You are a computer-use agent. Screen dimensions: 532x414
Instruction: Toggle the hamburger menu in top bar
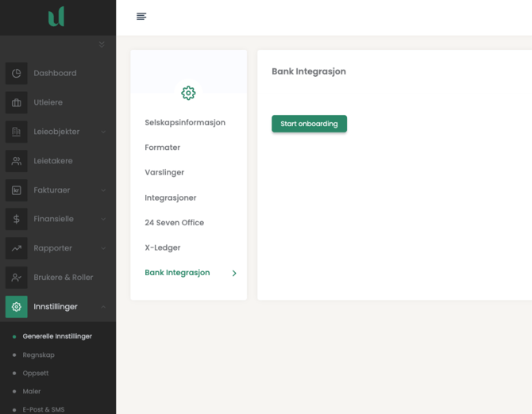point(141,17)
